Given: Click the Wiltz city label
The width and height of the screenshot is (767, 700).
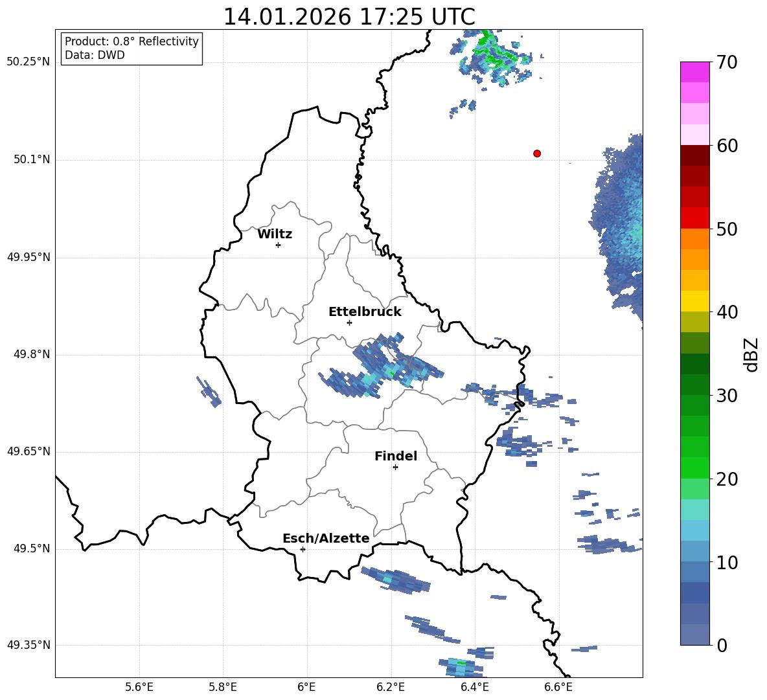Looking at the screenshot, I should [x=275, y=234].
